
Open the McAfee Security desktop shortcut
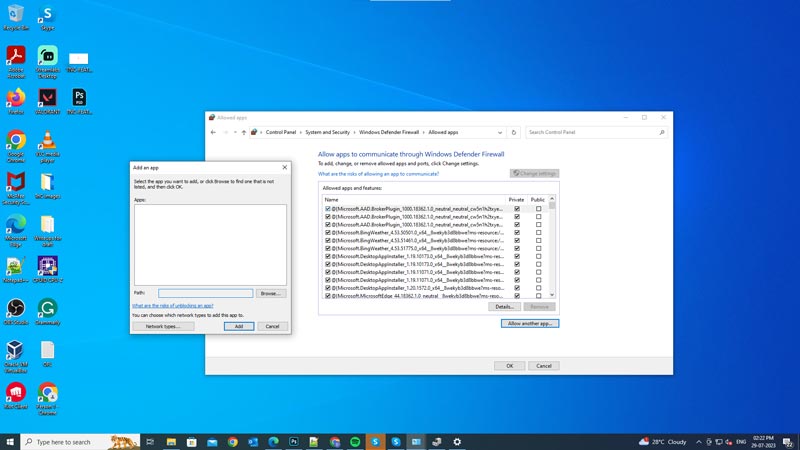16,188
